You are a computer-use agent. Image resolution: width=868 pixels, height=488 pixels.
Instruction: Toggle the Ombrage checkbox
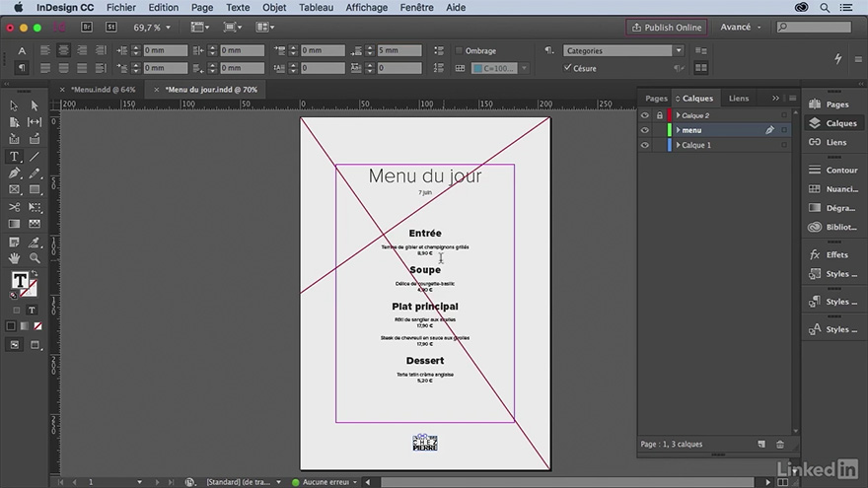click(459, 51)
